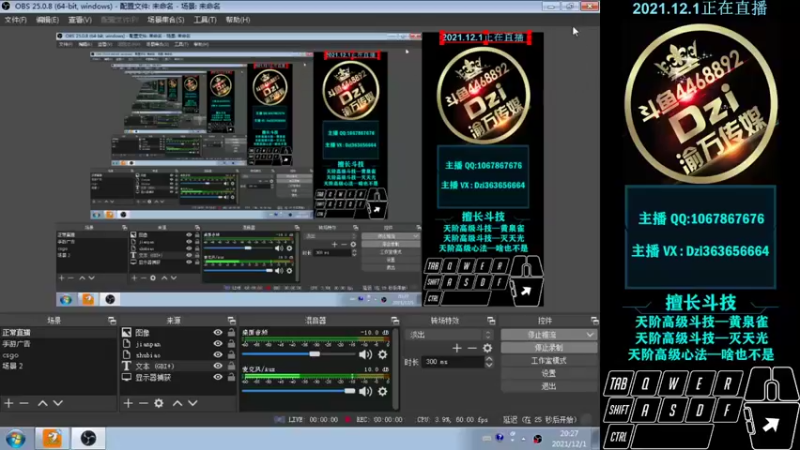Image resolution: width=800 pixels, height=450 pixels.
Task: Mute 桌面音频 speaker icon
Action: click(365, 354)
